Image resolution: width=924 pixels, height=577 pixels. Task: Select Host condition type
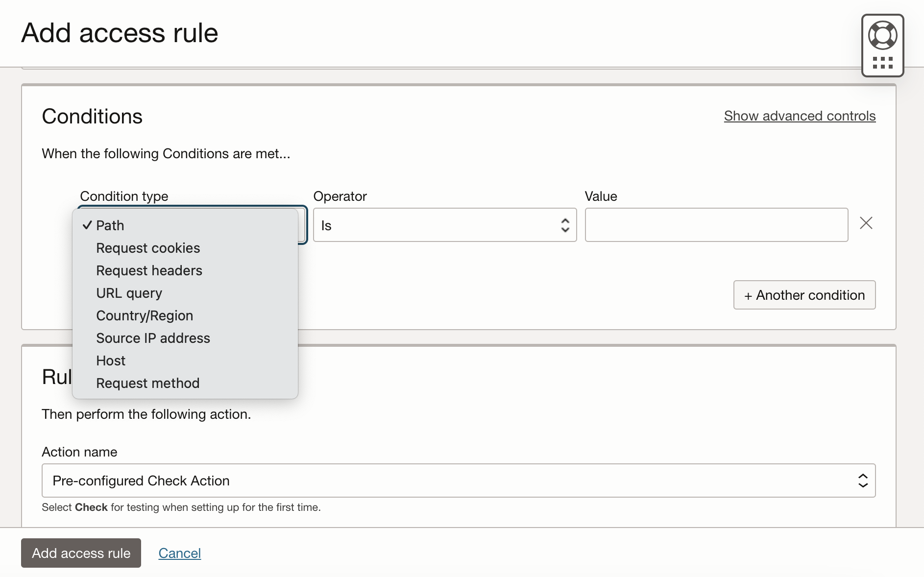coord(111,361)
